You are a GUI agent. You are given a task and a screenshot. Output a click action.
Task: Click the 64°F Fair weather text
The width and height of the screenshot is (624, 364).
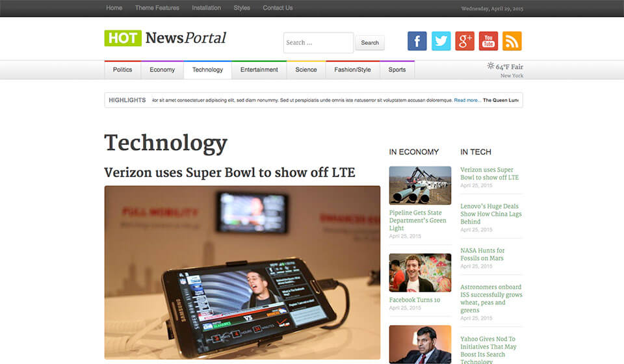[x=510, y=67]
